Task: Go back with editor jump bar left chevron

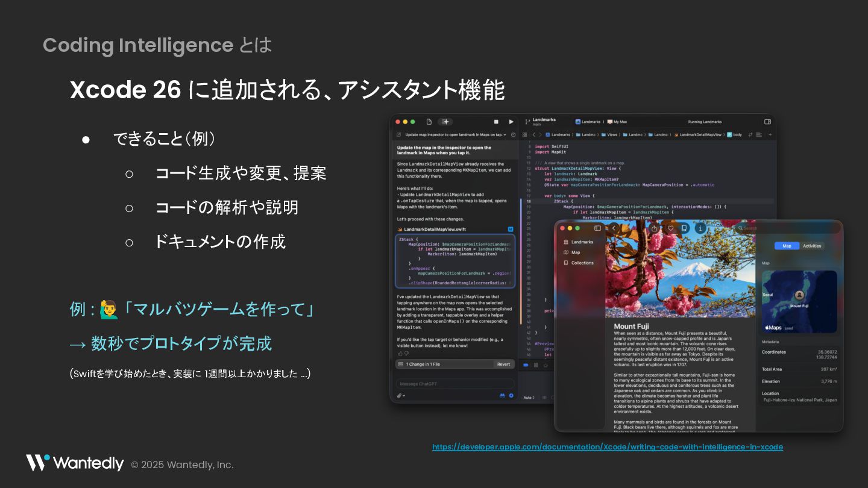Action: 533,135
